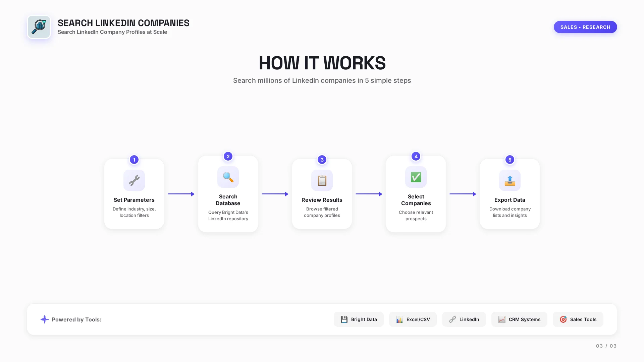This screenshot has width=644, height=362.
Task: Click the clipboard icon in Review Results
Action: click(322, 180)
